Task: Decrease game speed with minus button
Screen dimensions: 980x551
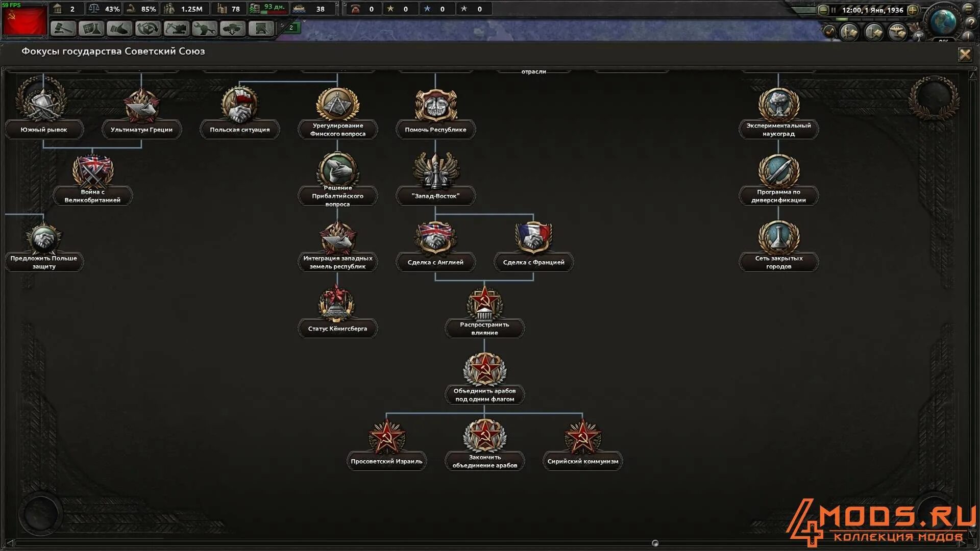Action: point(823,10)
